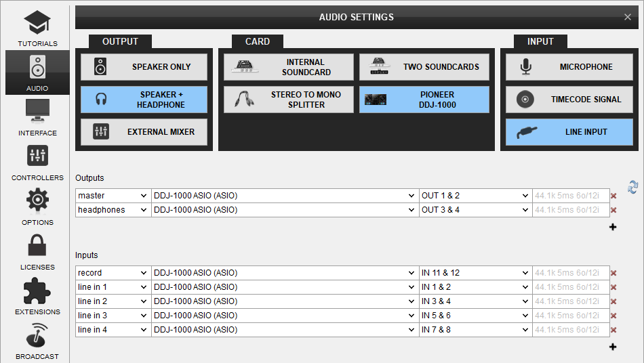
Task: Add a new output row
Action: click(x=613, y=227)
